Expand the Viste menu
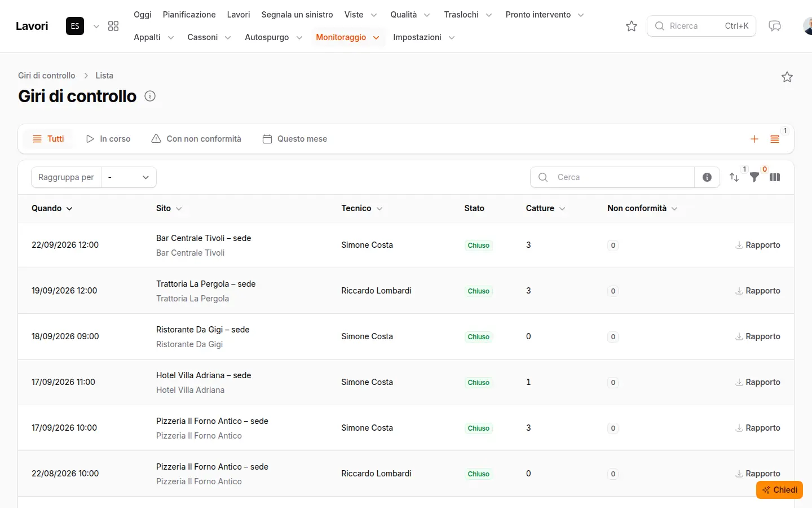This screenshot has width=812, height=508. coord(360,15)
